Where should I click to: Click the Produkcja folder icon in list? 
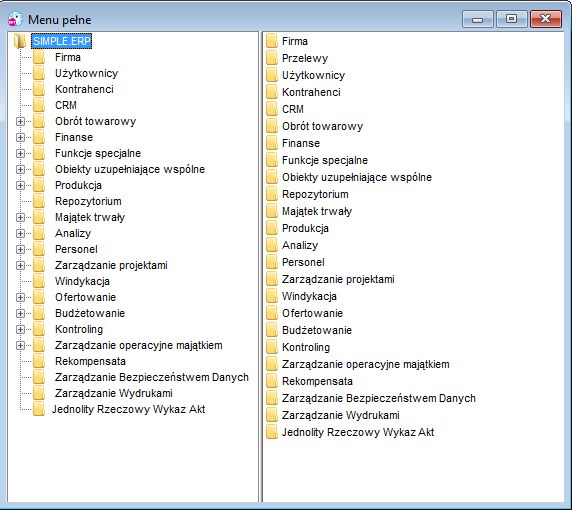(x=272, y=228)
